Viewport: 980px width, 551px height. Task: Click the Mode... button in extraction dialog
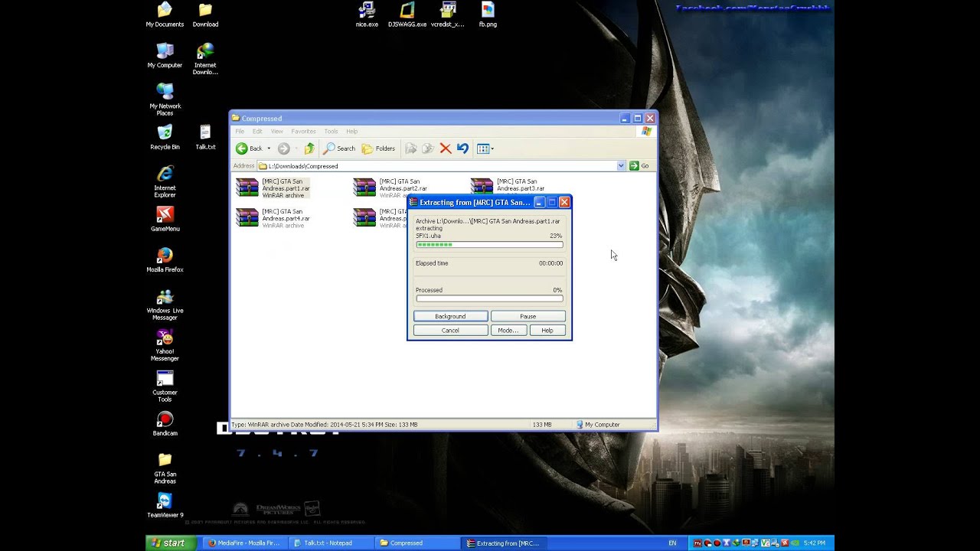(x=508, y=330)
